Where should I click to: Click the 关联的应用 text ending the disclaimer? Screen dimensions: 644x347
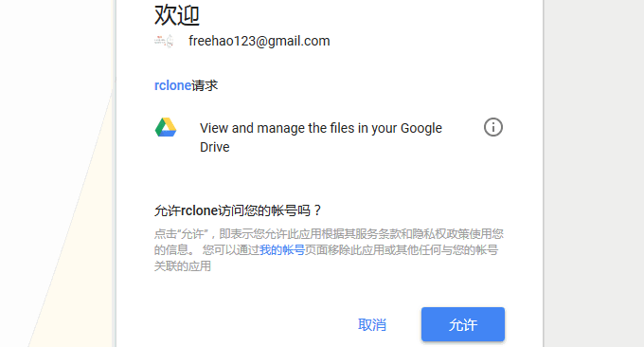tap(183, 266)
